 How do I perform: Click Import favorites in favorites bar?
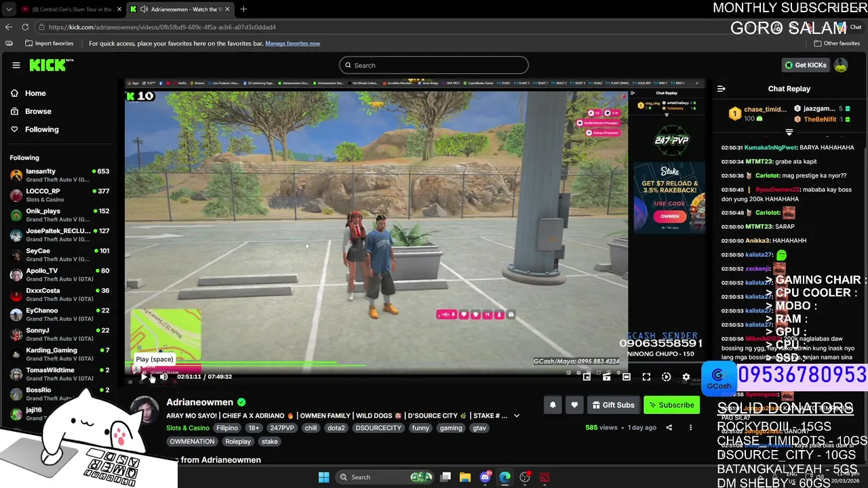[x=49, y=43]
